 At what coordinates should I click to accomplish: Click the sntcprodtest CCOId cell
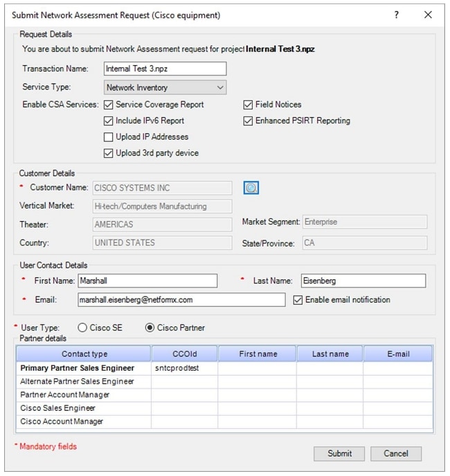coord(184,368)
